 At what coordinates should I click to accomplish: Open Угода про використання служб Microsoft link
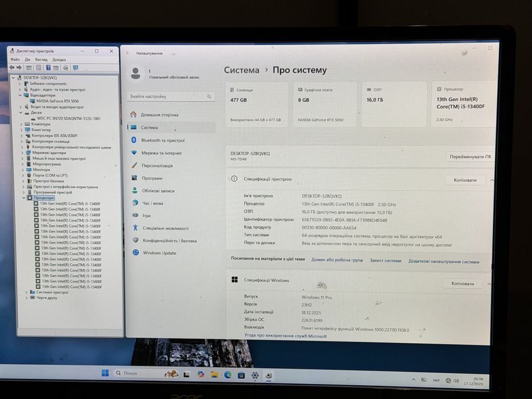[285, 336]
